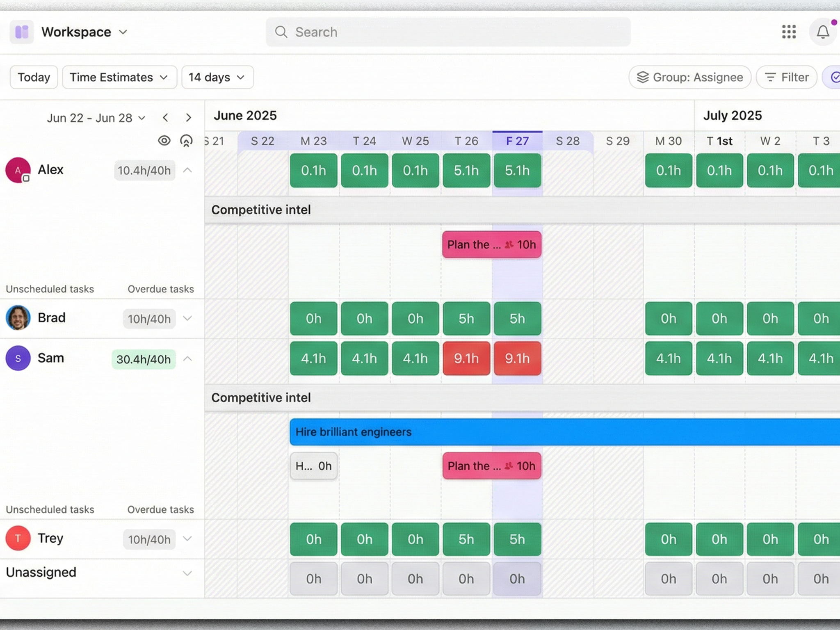Go to previous week arrow
Screen dimensions: 840x630
click(x=165, y=118)
